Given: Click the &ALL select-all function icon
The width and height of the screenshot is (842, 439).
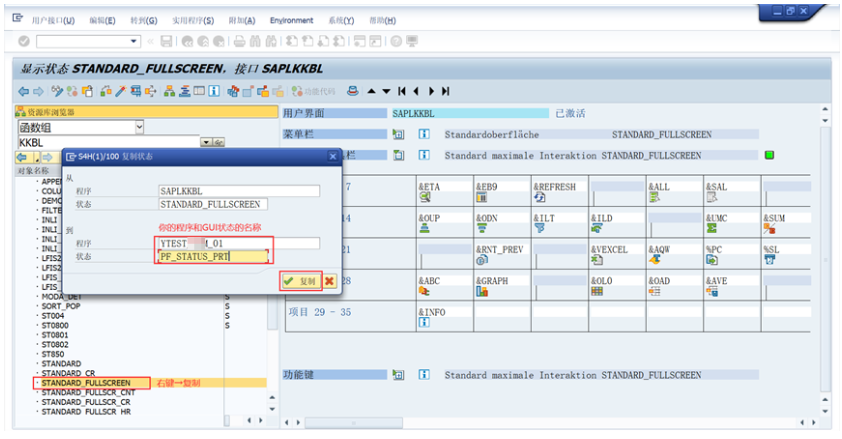Looking at the screenshot, I should pyautogui.click(x=654, y=197).
